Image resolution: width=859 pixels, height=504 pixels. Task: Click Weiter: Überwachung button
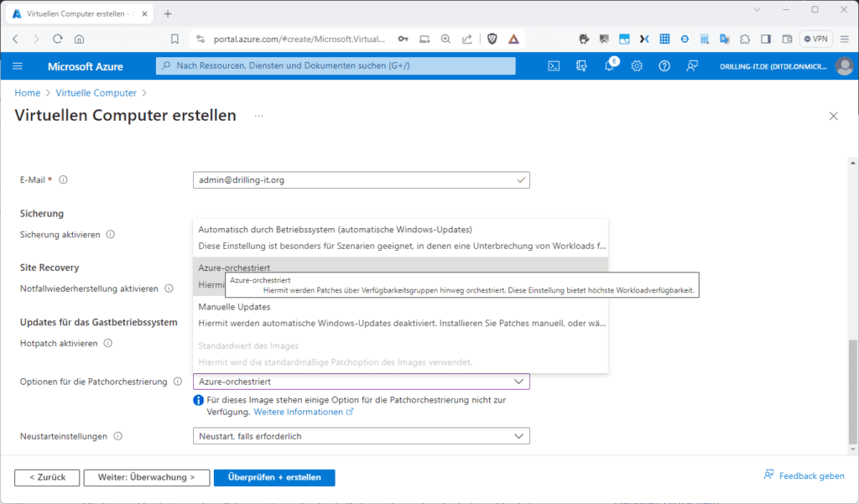[146, 478]
